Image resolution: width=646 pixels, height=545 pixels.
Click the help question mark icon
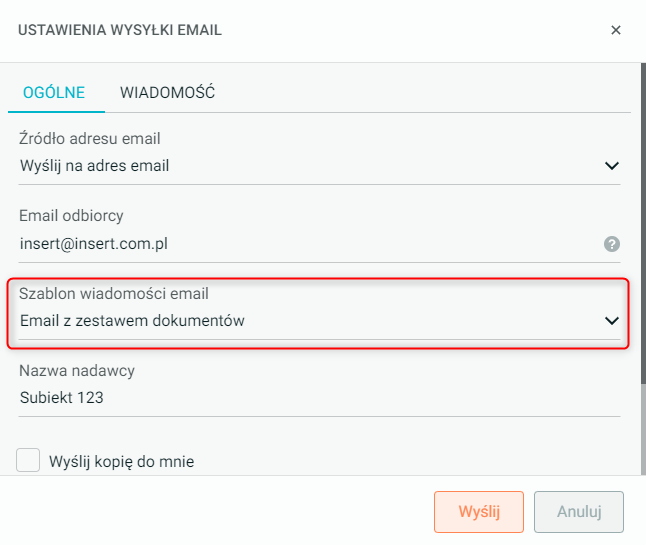[611, 243]
